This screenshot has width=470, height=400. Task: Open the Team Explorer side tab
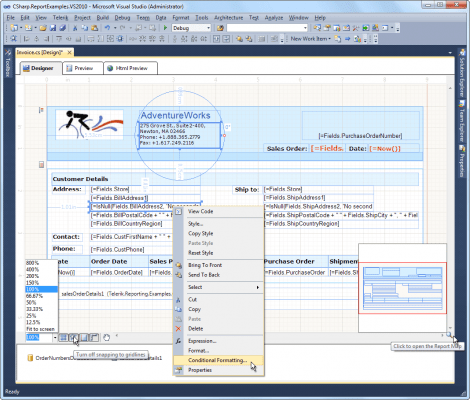[462, 122]
